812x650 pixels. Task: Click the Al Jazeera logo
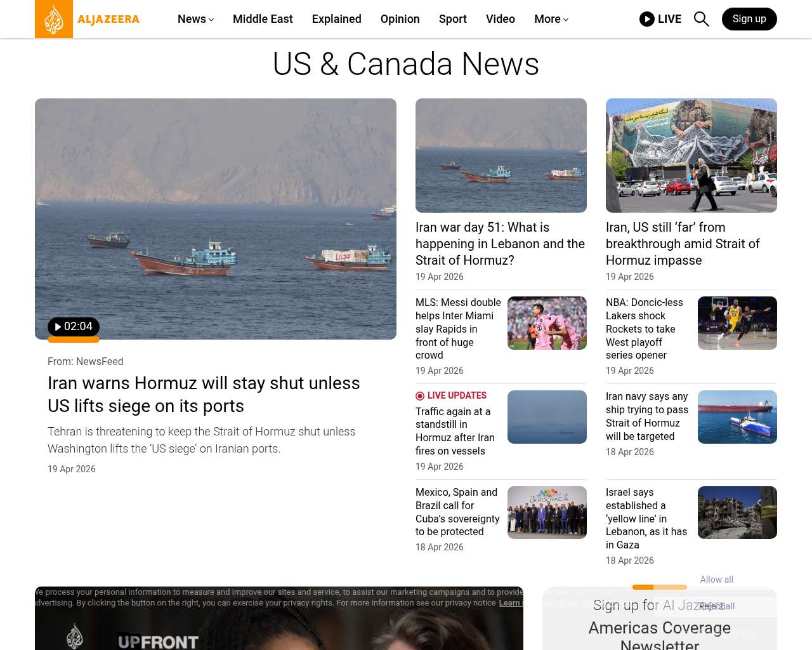pyautogui.click(x=88, y=19)
